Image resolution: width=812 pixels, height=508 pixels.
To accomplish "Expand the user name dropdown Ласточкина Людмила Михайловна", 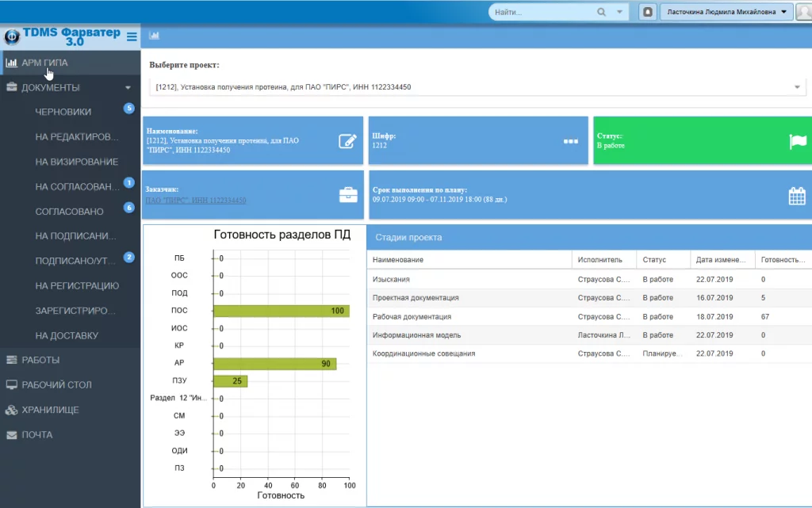I will [x=783, y=12].
